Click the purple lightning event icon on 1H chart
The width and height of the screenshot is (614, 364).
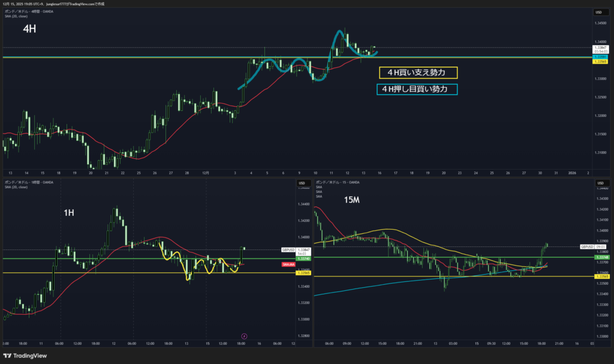tap(243, 336)
